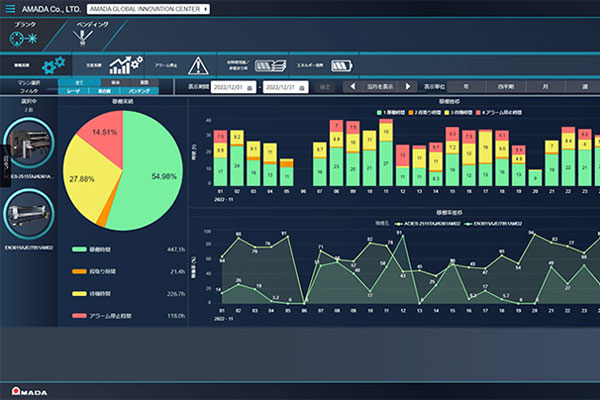Click orange legend swatch for 21.4h
The width and height of the screenshot is (600, 400).
79,271
